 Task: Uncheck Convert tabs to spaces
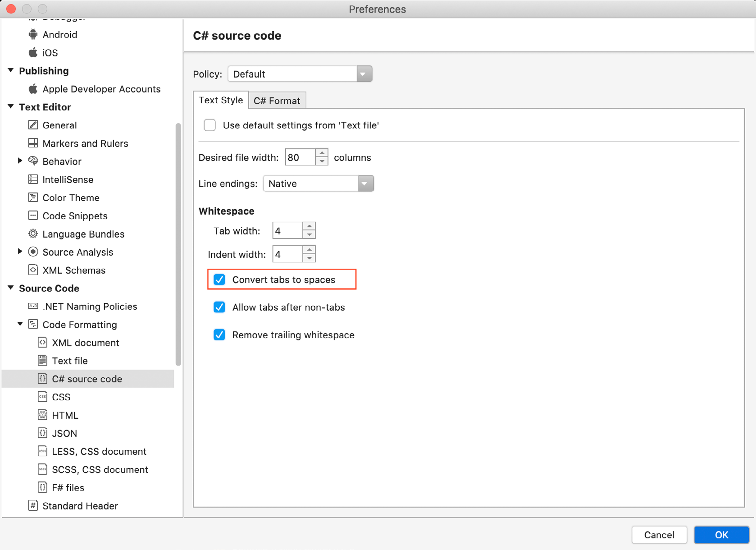219,280
